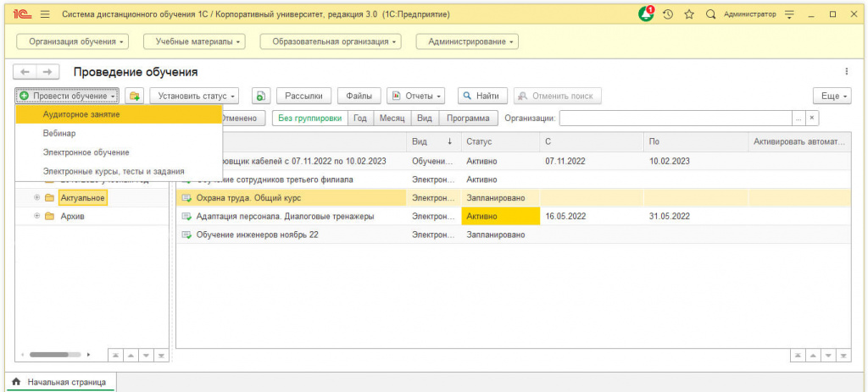Select Аудиторное занятие menu item

119,114
